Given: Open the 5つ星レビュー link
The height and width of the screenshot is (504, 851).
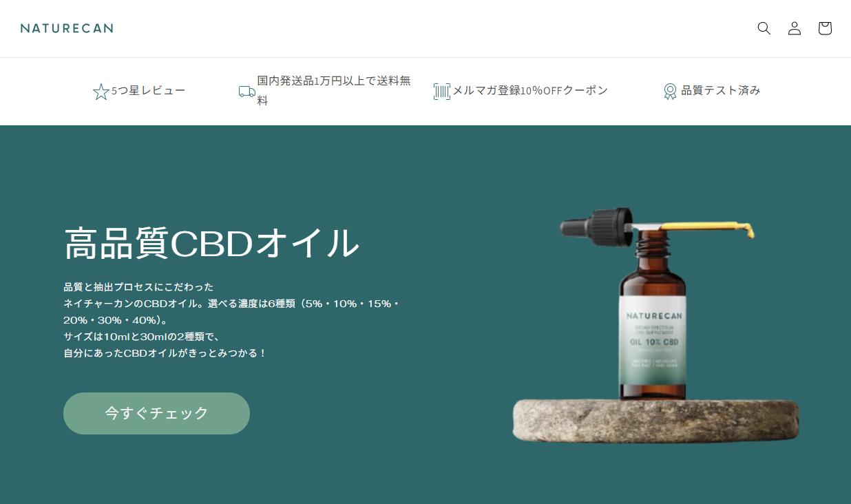Looking at the screenshot, I should point(149,90).
